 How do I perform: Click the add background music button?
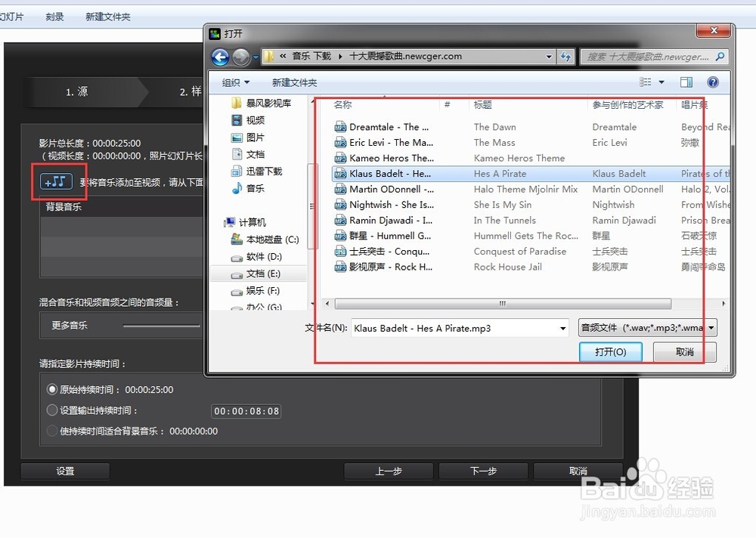click(x=57, y=181)
